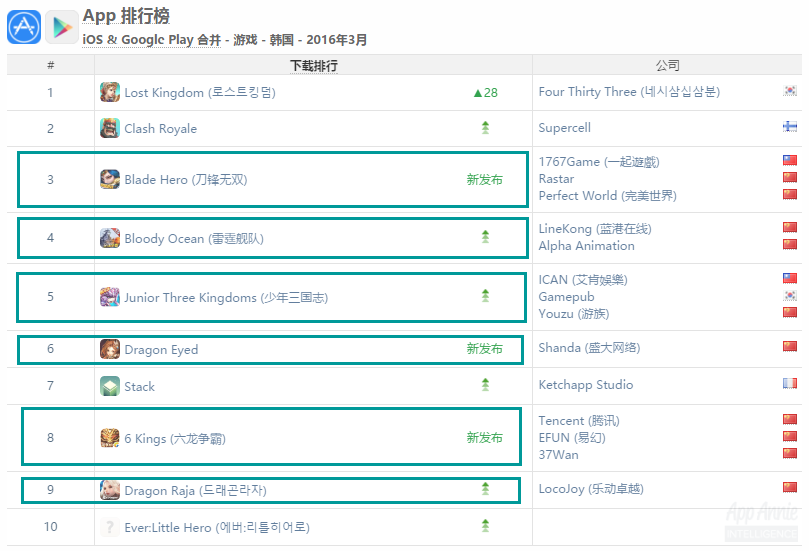
Task: Open the Four Thirty Three company link
Action: point(629,92)
